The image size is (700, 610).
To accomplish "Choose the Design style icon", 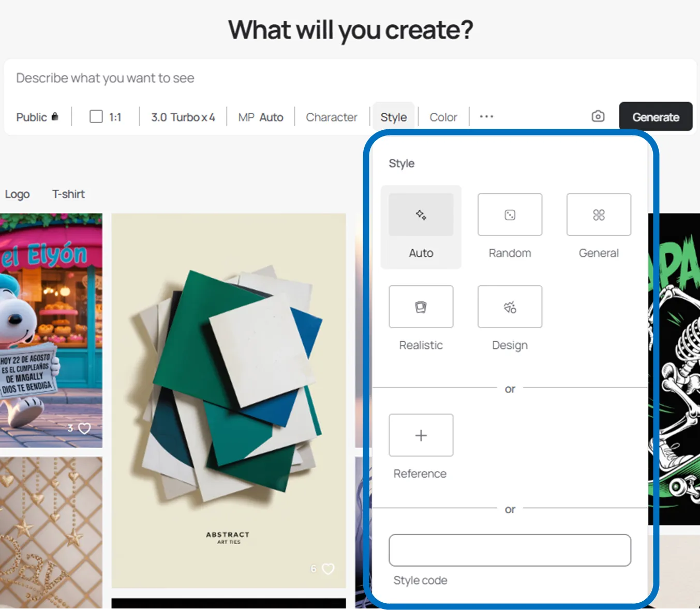I will (510, 307).
